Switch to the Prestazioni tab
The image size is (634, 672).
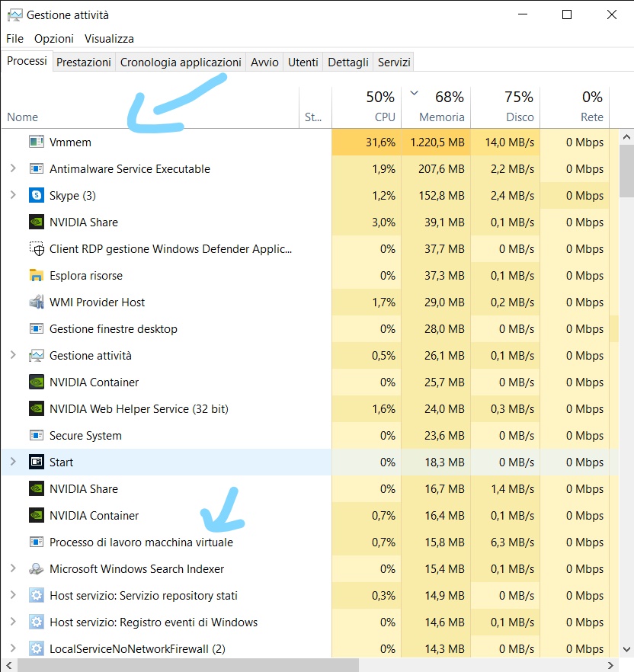coord(84,62)
